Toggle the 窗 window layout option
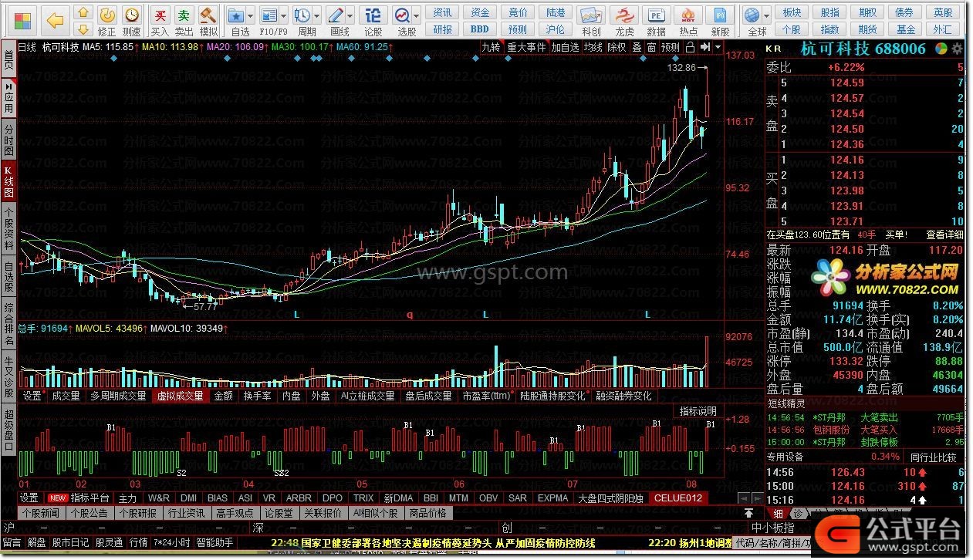The image size is (973, 560). point(651,47)
